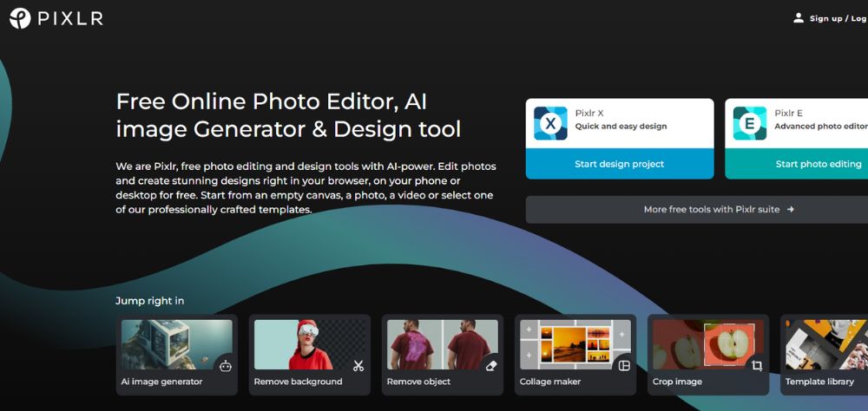Click the Pixlr X title text
The height and width of the screenshot is (411, 868).
coord(589,114)
